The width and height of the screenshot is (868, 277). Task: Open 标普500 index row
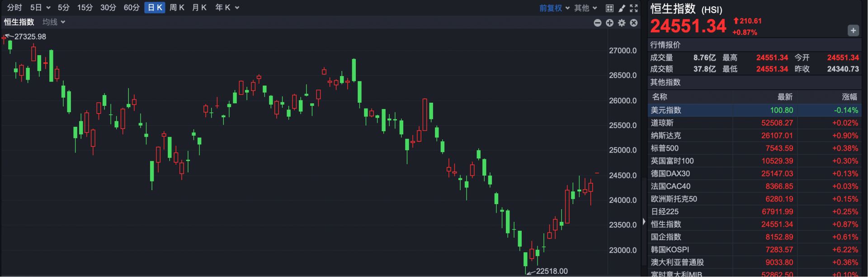point(755,148)
